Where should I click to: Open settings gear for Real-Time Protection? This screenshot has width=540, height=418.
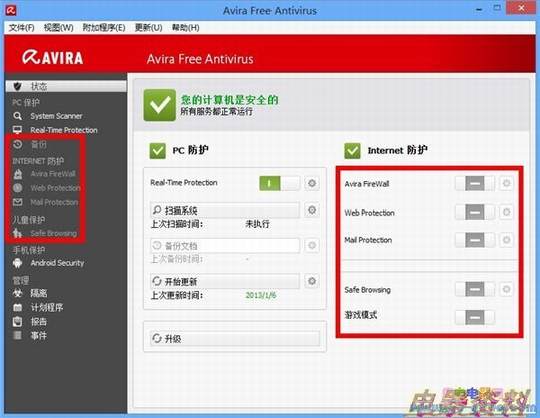pyautogui.click(x=312, y=183)
